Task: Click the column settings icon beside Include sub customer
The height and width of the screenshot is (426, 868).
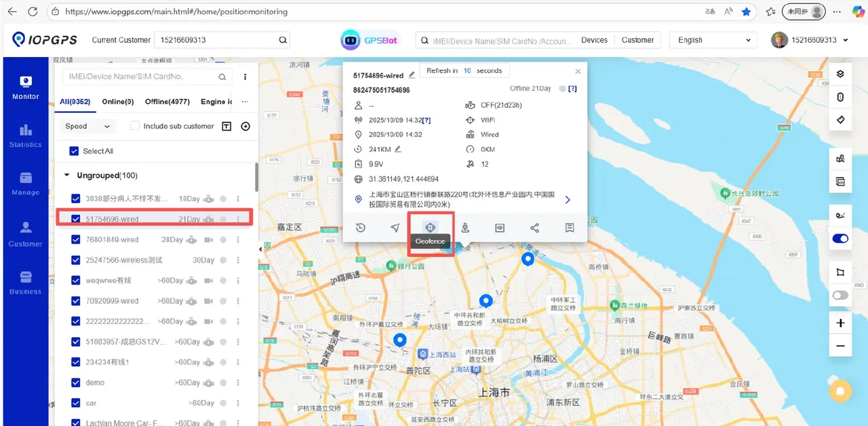Action: tap(226, 126)
